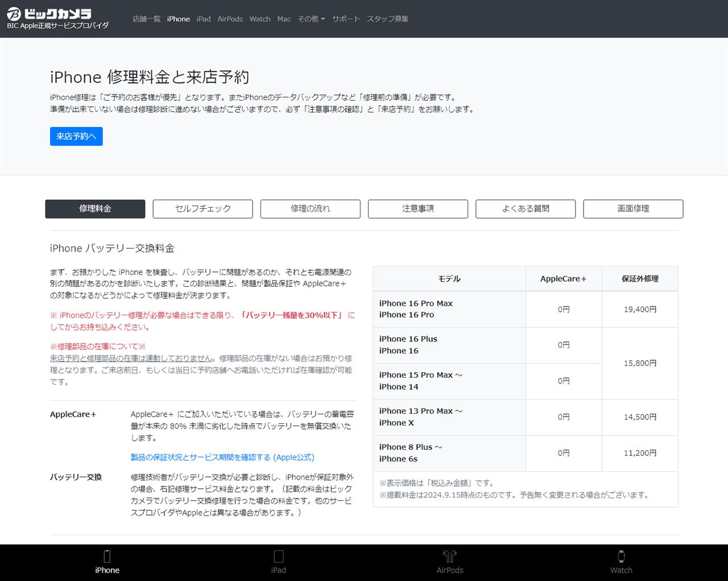Click the iPhone 13 Pro Max model cell
This screenshot has width=728, height=581.
pyautogui.click(x=449, y=417)
